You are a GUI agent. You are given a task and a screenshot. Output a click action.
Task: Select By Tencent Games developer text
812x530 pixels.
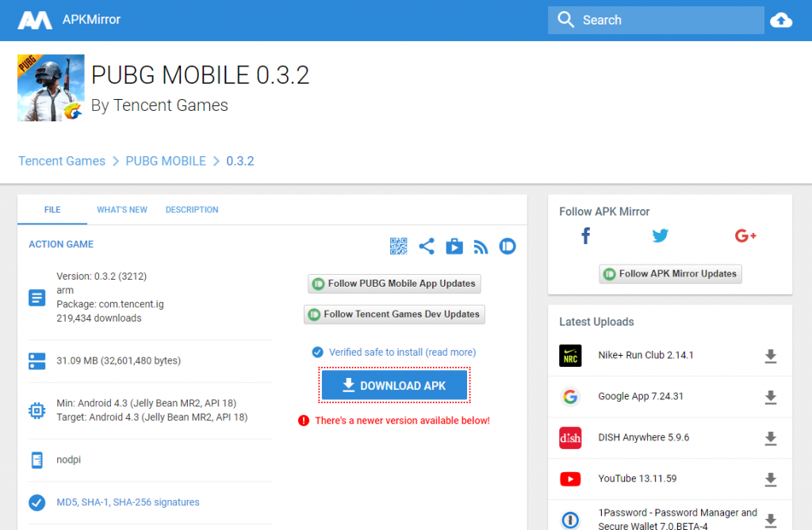pyautogui.click(x=159, y=105)
